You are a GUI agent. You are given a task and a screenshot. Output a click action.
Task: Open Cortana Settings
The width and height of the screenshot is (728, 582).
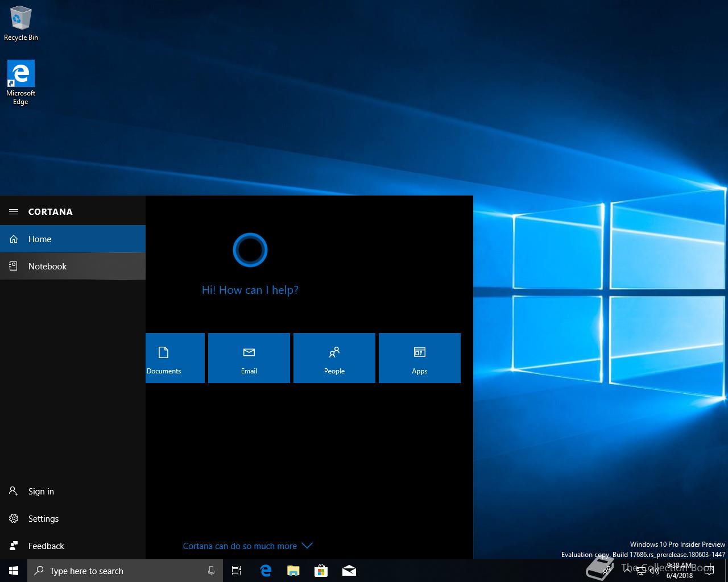point(73,518)
